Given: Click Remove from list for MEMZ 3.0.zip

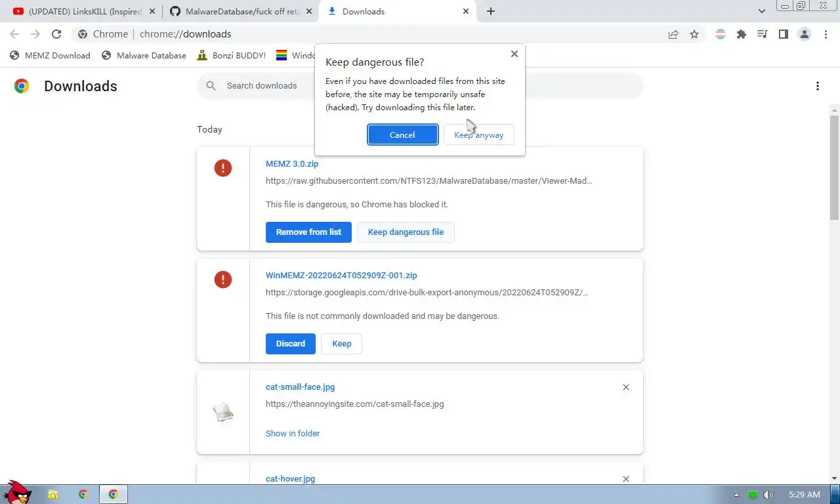Looking at the screenshot, I should [308, 232].
